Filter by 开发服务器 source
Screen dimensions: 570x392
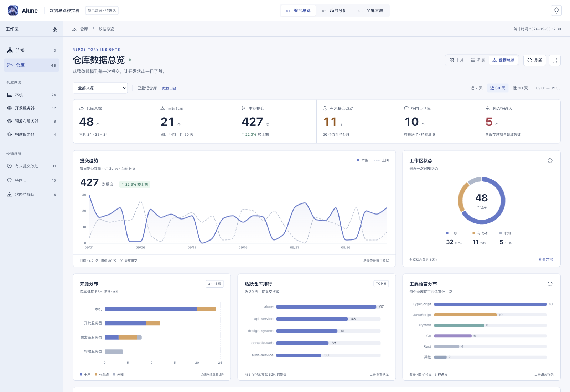coord(31,108)
